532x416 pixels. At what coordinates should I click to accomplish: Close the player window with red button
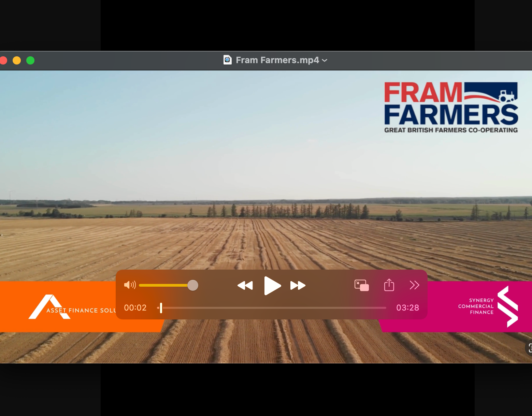tap(4, 60)
